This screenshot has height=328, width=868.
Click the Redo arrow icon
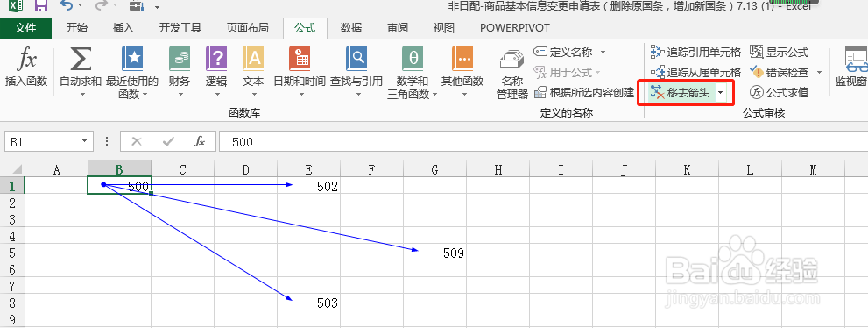[101, 5]
